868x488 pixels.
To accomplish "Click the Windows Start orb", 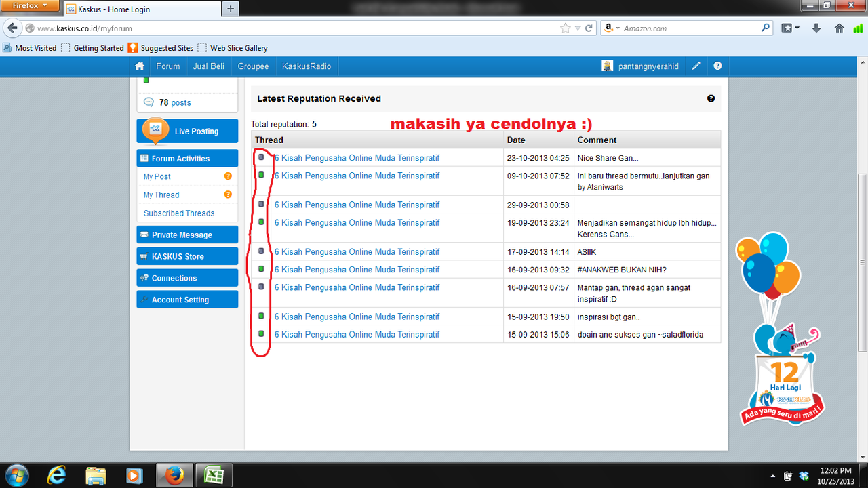I will click(x=17, y=475).
